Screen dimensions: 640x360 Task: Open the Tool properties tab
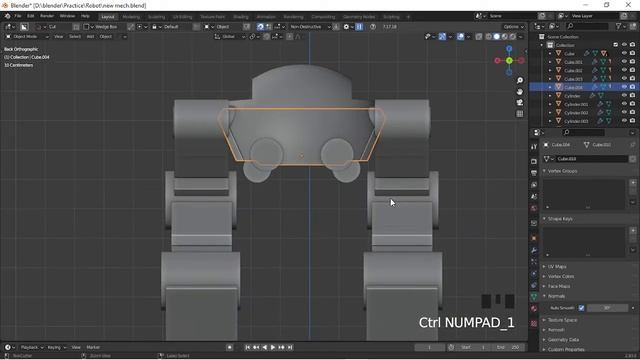coord(534,147)
